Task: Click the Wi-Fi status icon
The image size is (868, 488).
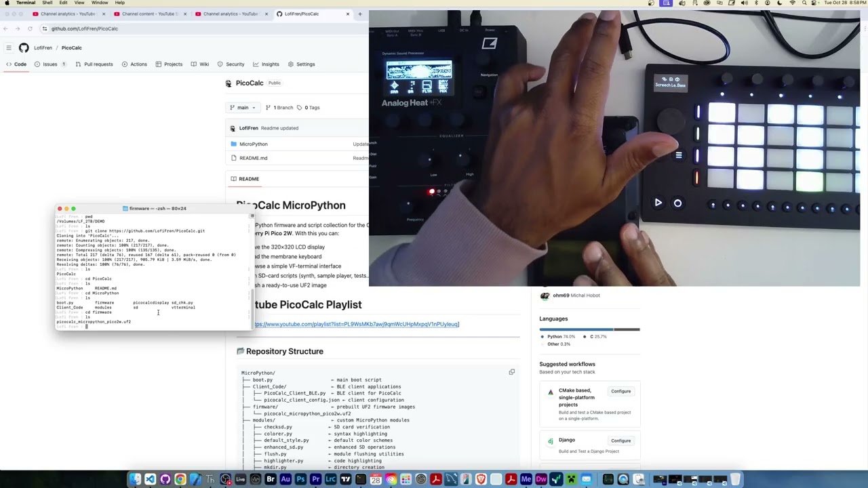Action: (792, 3)
